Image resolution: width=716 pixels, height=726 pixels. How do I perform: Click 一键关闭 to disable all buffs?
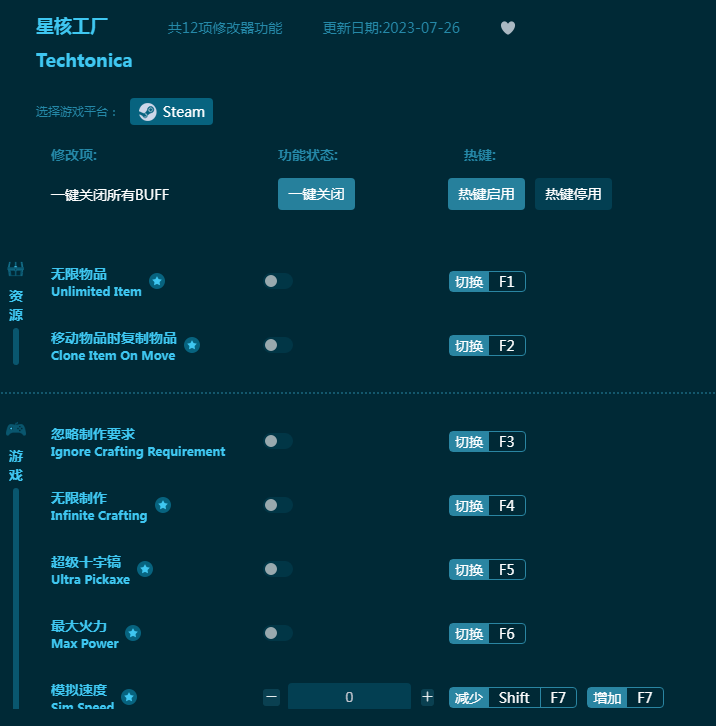coord(316,194)
